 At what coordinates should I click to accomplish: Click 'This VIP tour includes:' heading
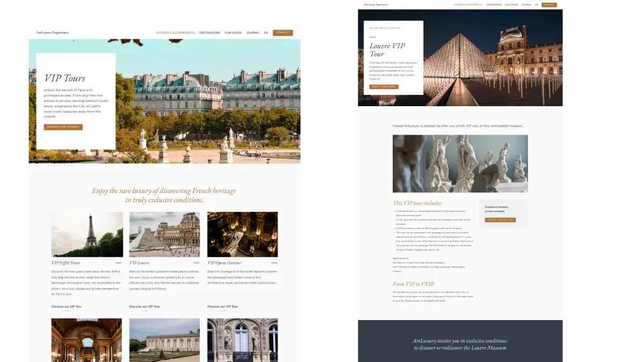[418, 203]
